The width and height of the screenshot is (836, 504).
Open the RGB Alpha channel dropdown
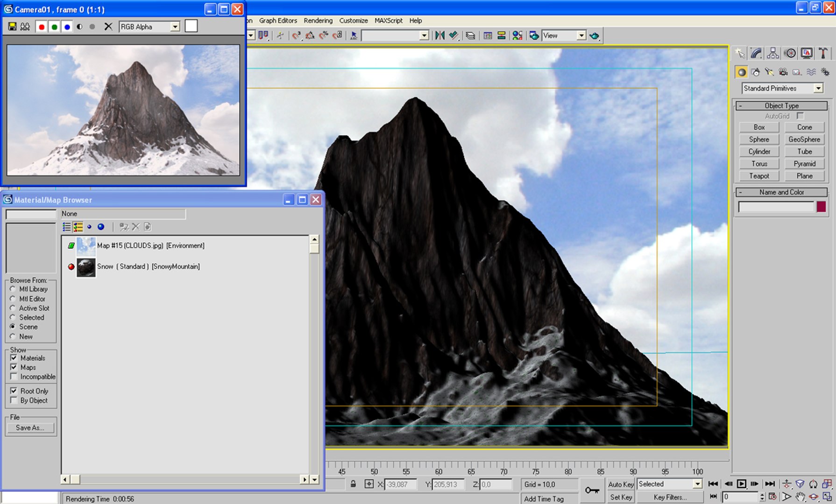pos(175,27)
